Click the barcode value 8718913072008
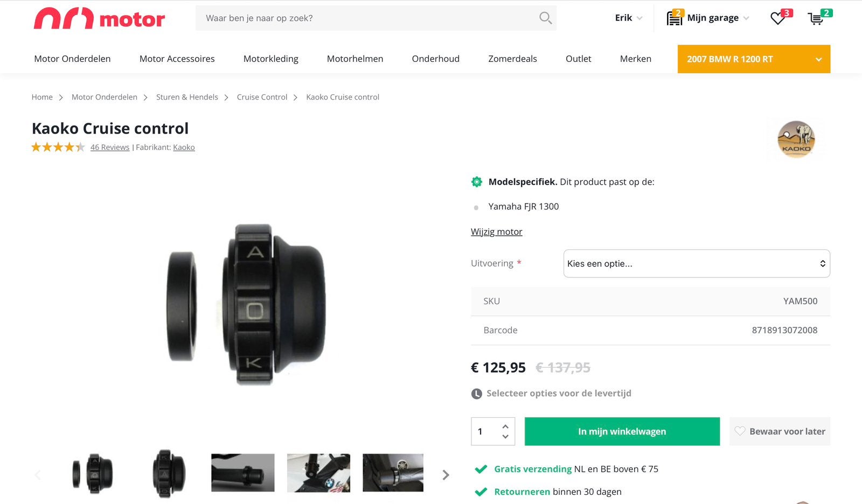Viewport: 862px width, 504px height. coord(784,330)
